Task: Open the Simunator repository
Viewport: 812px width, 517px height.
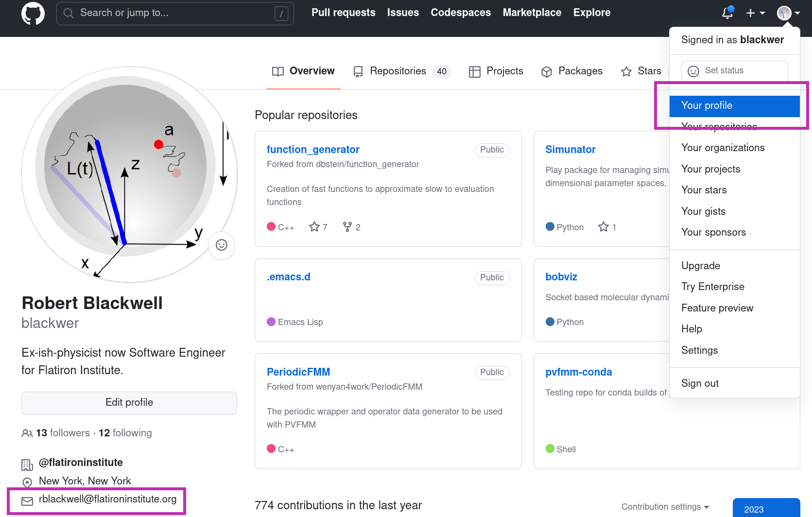Action: (570, 150)
